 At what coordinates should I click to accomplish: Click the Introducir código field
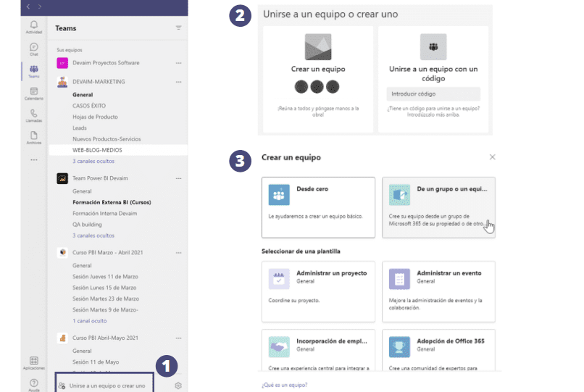433,94
